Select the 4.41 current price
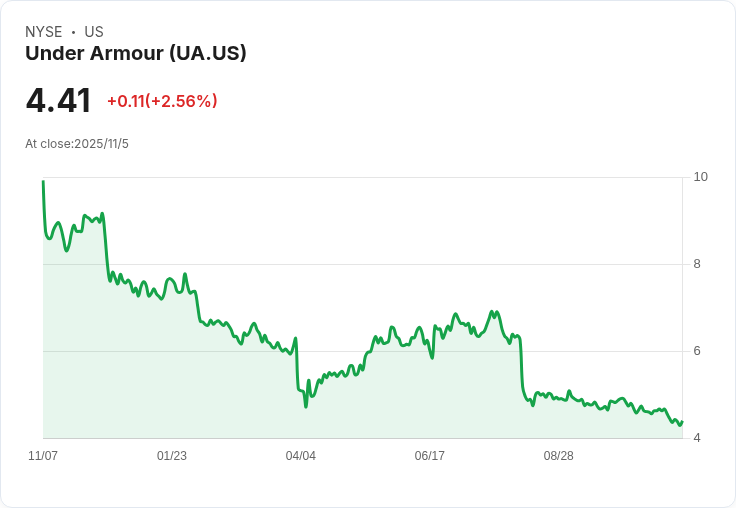Viewport: 736px width, 508px height. tap(59, 101)
